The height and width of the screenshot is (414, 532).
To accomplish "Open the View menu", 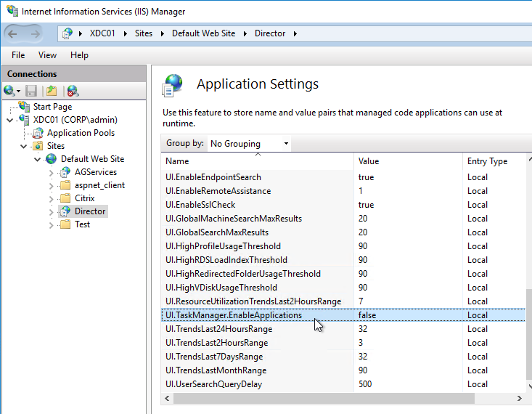I will [47, 55].
